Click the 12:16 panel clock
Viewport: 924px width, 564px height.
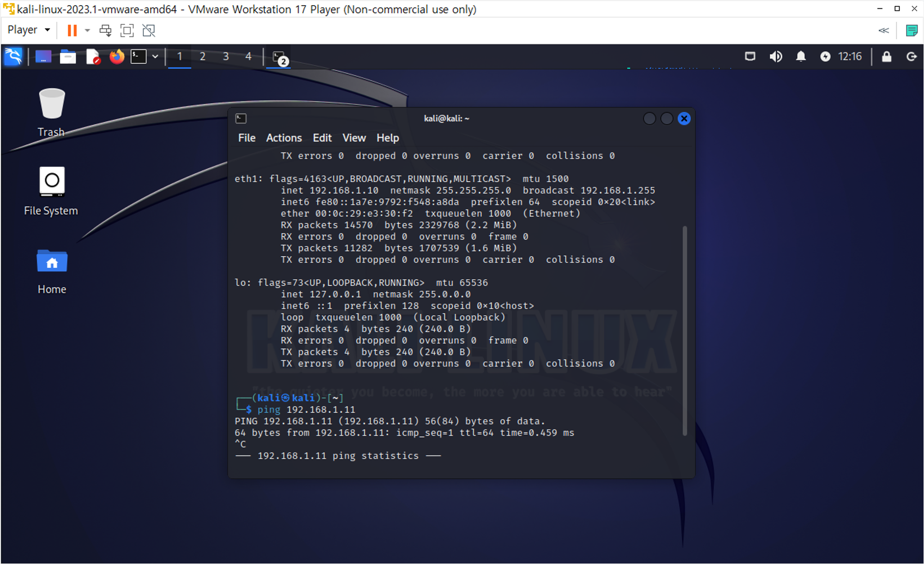(x=850, y=56)
